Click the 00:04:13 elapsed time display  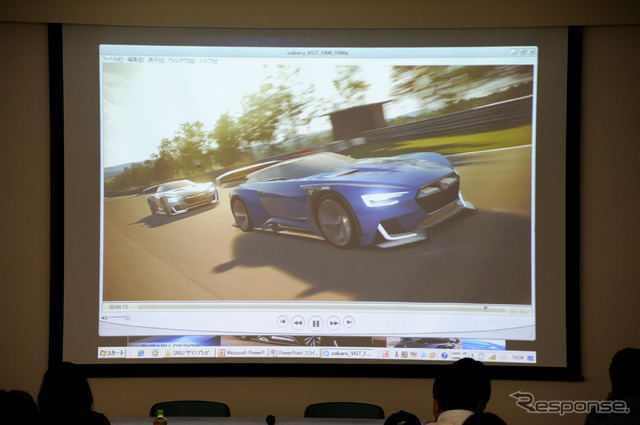pos(118,307)
